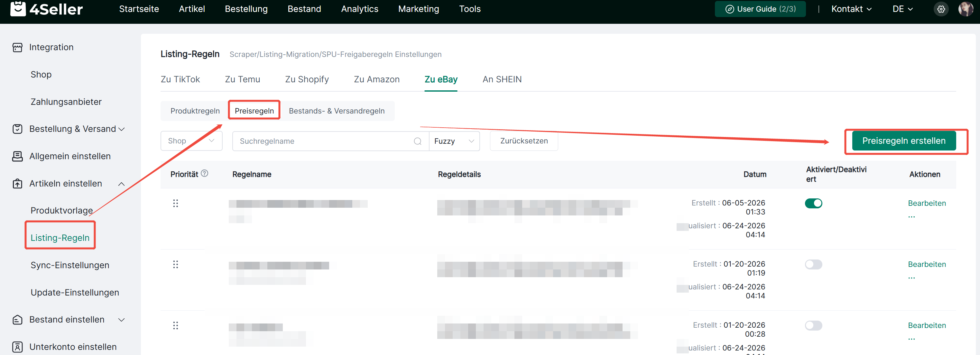The width and height of the screenshot is (980, 355).
Task: Open more actions for rule created 01-20-2026 01:19
Action: 911,278
